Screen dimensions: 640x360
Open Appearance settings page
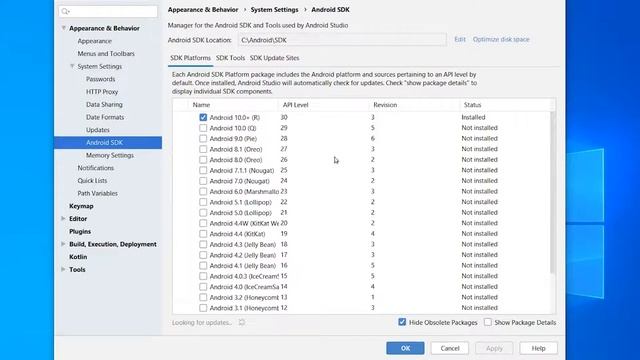pos(95,41)
